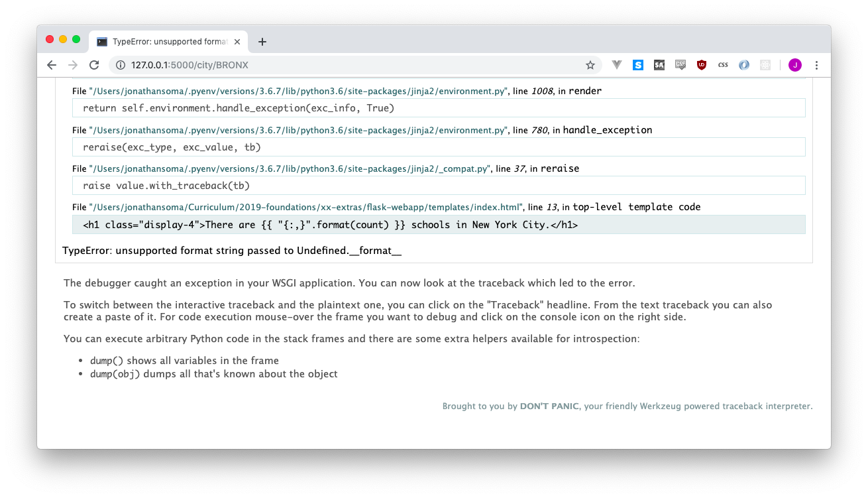This screenshot has height=498, width=868.
Task: Minimize the window with yellow button
Action: [63, 40]
